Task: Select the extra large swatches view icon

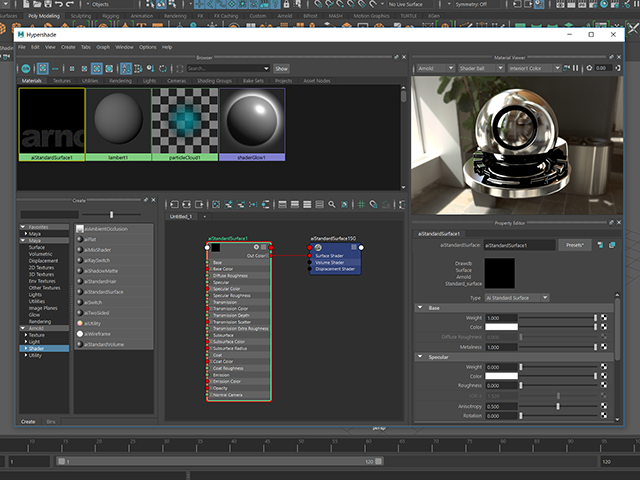Action: [109, 69]
